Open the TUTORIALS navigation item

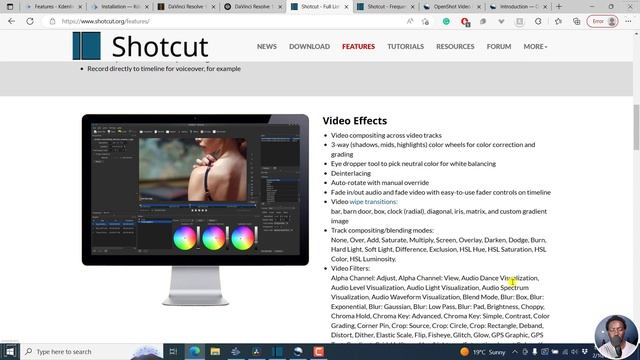(405, 47)
